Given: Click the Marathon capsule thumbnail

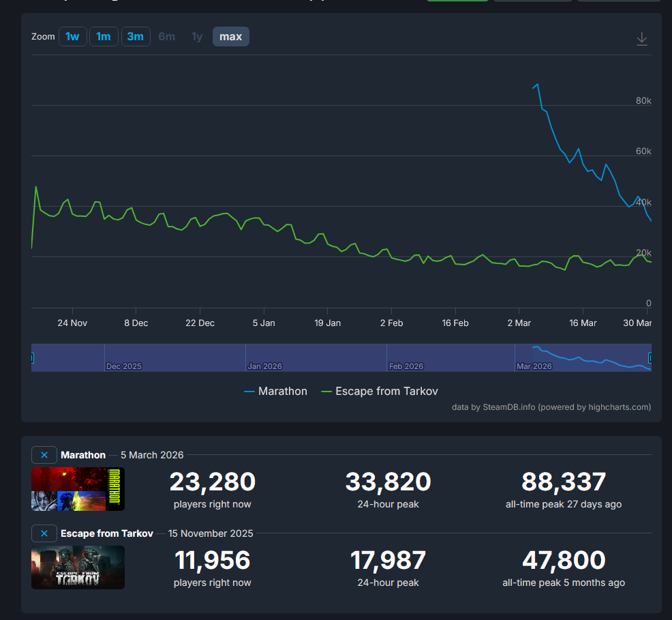Looking at the screenshot, I should tap(78, 489).
